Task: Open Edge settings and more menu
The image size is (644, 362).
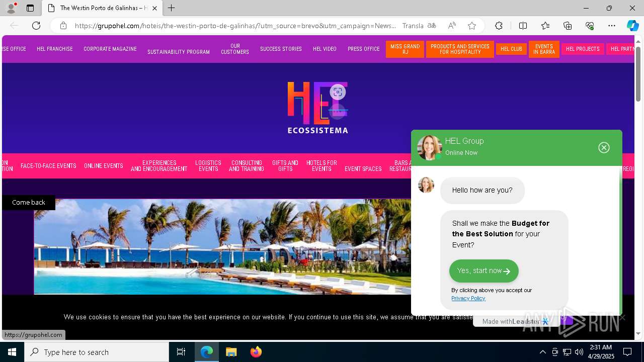Action: (612, 26)
